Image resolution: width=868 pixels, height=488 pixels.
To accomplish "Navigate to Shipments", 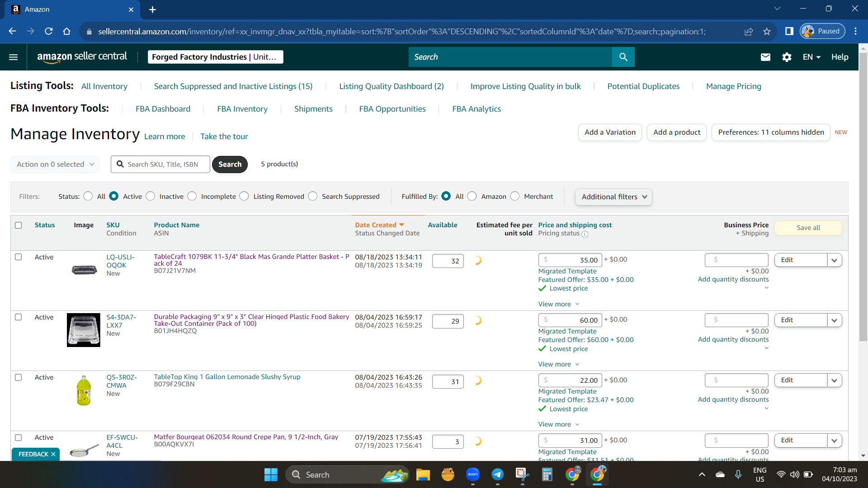I will tap(313, 109).
